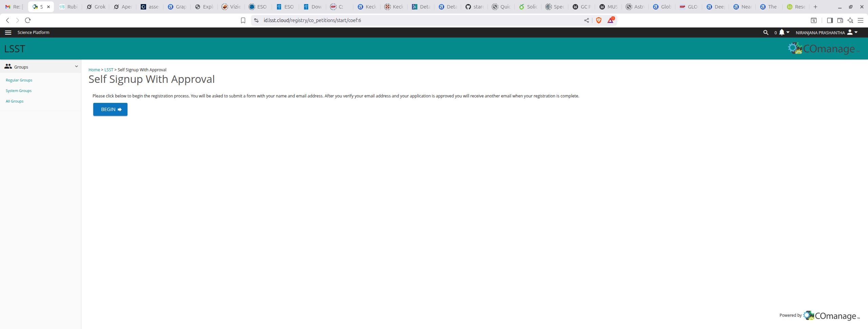Open notifications bell dropdown

point(784,33)
